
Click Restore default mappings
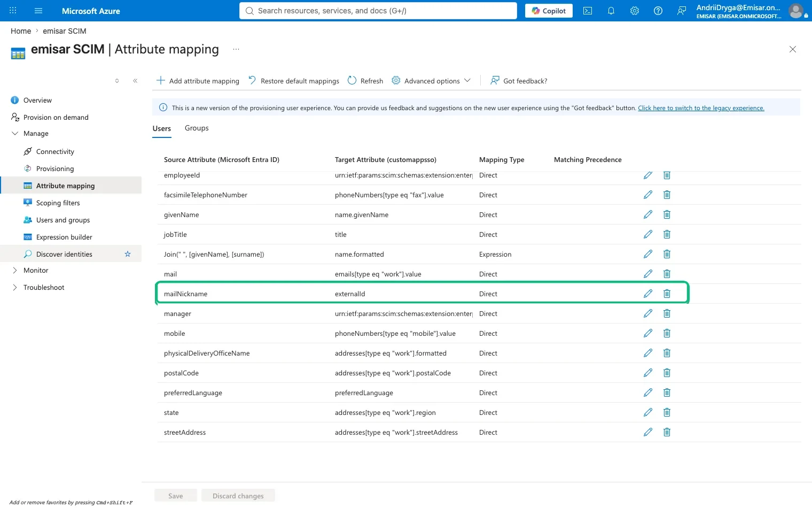(293, 81)
